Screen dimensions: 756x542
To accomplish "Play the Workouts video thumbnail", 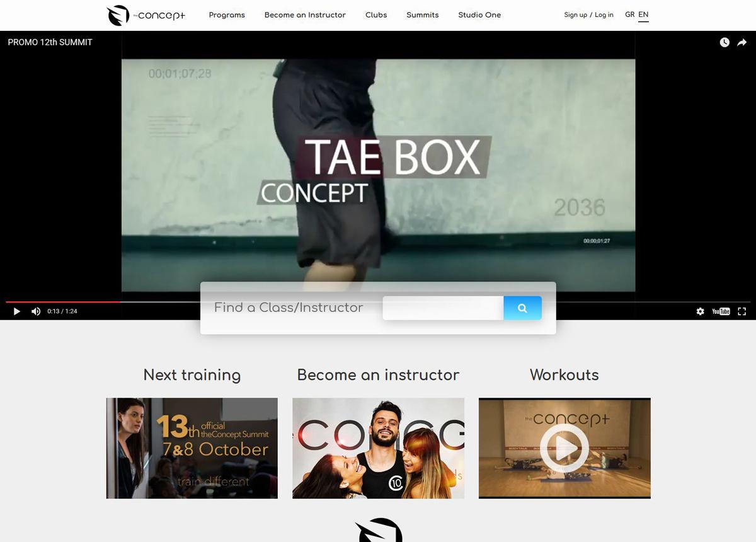I will tap(564, 448).
